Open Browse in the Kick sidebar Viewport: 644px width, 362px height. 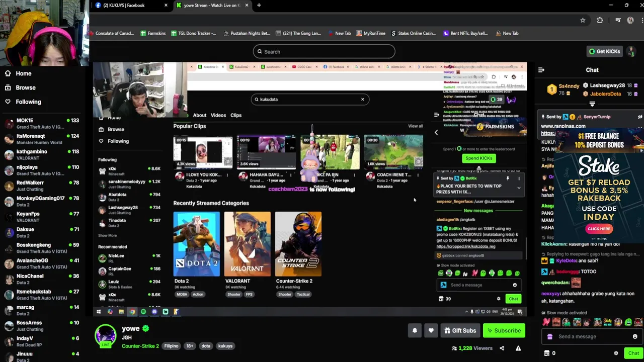click(20, 87)
